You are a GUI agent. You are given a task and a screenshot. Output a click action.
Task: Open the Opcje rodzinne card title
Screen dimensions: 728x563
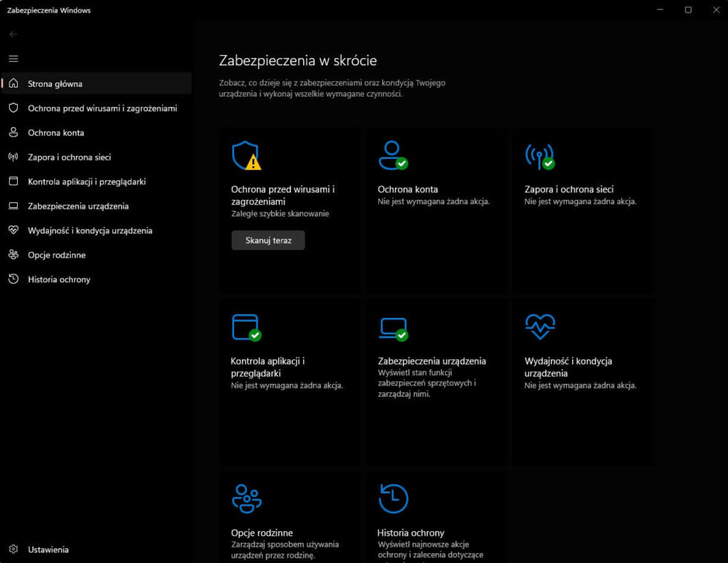[x=261, y=533]
